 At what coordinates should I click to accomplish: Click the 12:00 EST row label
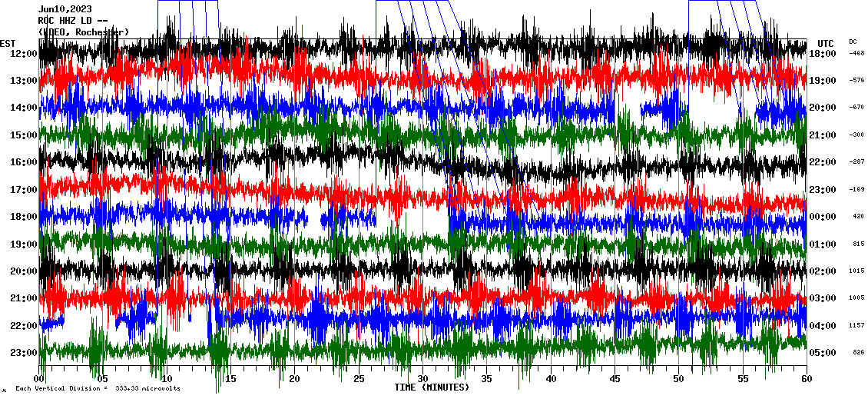click(25, 54)
